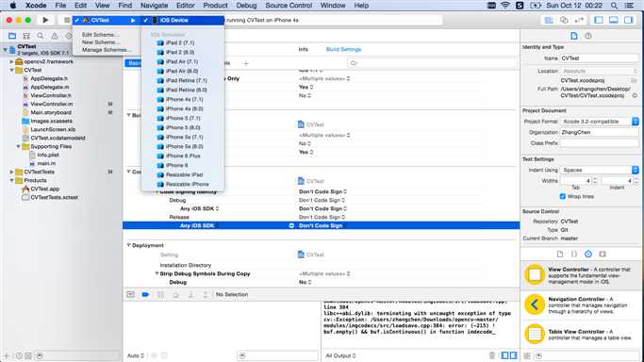The width and height of the screenshot is (644, 362).
Task: Select Navigation Controller library item
Action: (582, 304)
